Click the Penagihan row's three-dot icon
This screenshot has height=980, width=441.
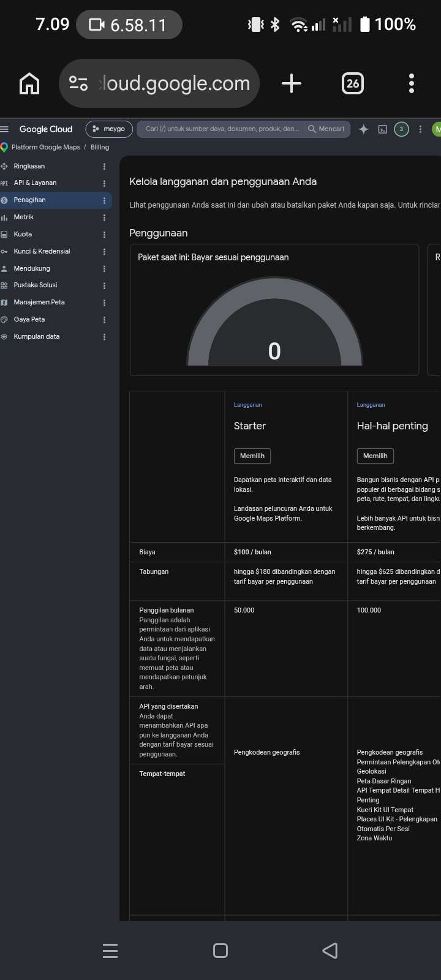pyautogui.click(x=104, y=200)
